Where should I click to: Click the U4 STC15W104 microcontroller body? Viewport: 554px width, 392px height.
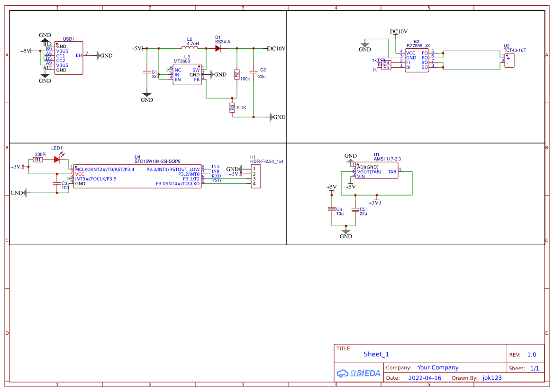(x=137, y=176)
